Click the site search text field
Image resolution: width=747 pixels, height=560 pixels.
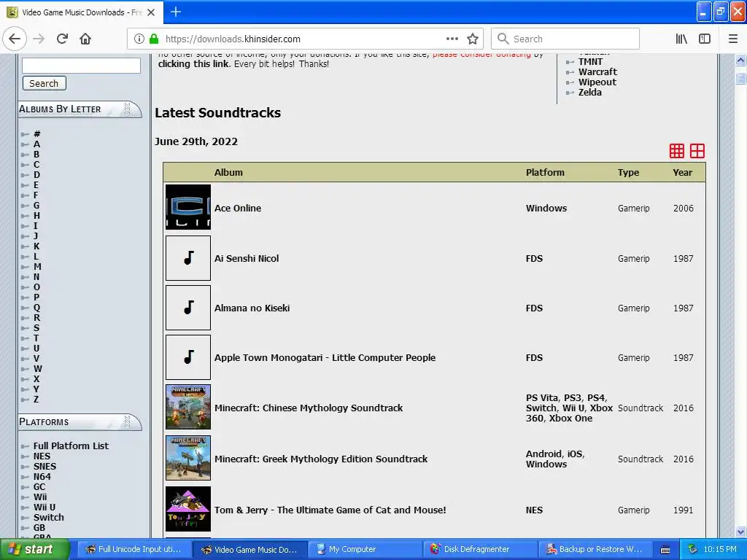click(x=82, y=66)
